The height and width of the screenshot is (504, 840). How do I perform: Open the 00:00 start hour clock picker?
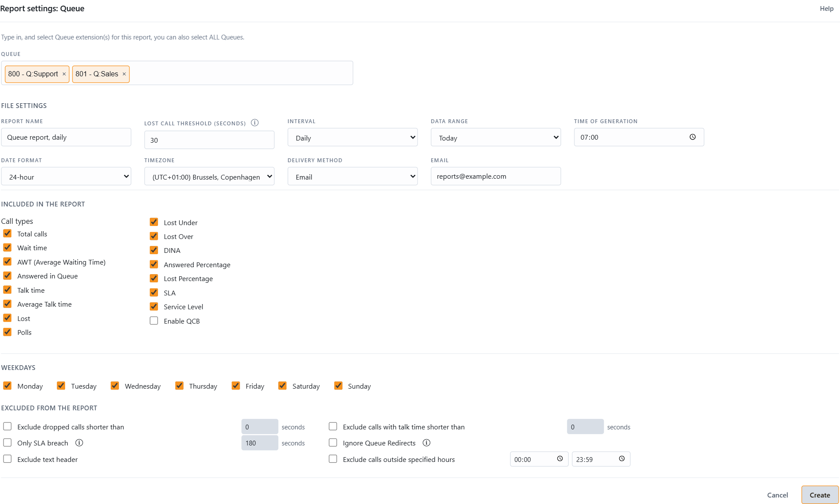pos(560,459)
